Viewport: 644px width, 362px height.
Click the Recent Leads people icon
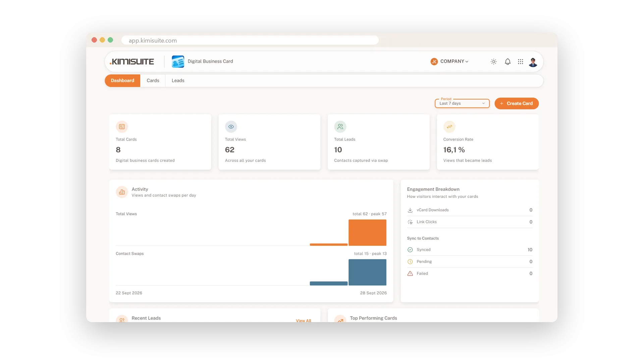tap(122, 319)
